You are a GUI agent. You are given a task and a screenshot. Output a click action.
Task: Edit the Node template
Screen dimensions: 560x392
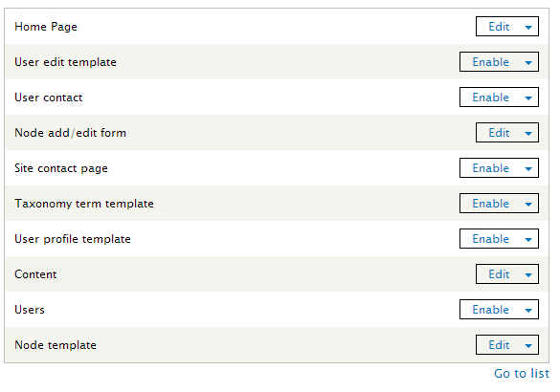click(x=499, y=345)
